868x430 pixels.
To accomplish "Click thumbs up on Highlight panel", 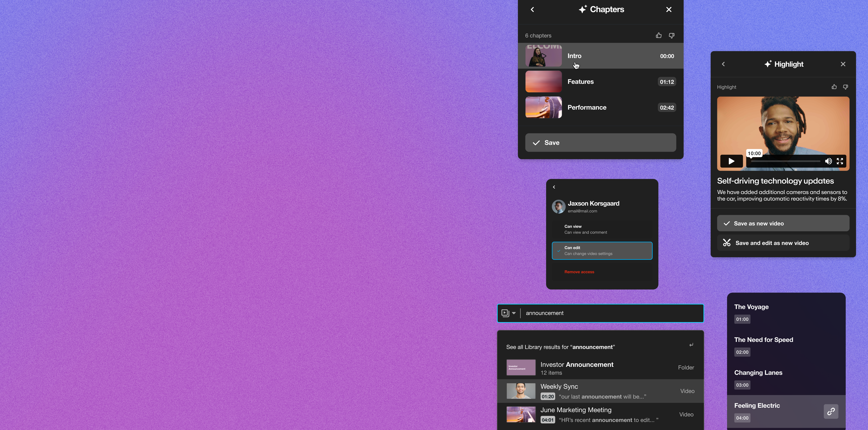I will pyautogui.click(x=834, y=87).
